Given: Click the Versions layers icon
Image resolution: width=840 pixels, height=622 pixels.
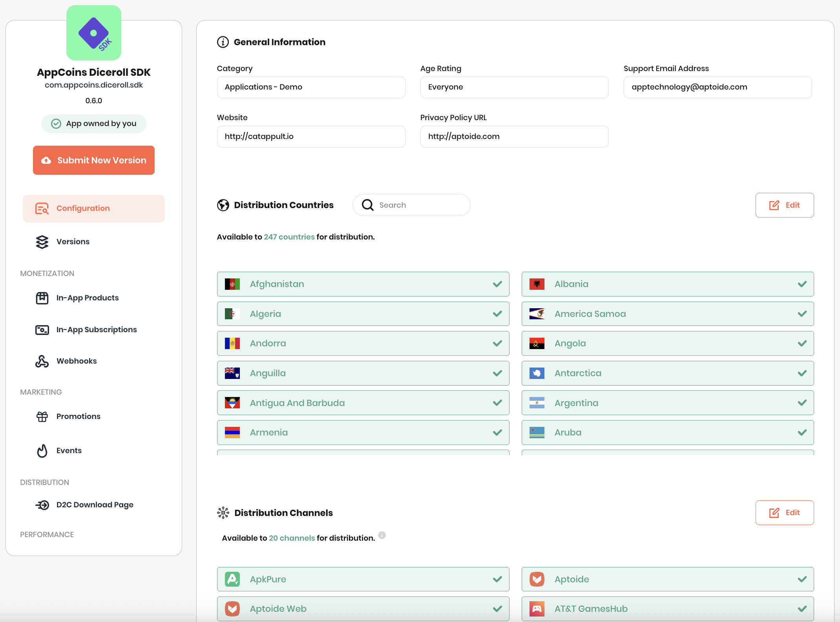Looking at the screenshot, I should [x=42, y=242].
